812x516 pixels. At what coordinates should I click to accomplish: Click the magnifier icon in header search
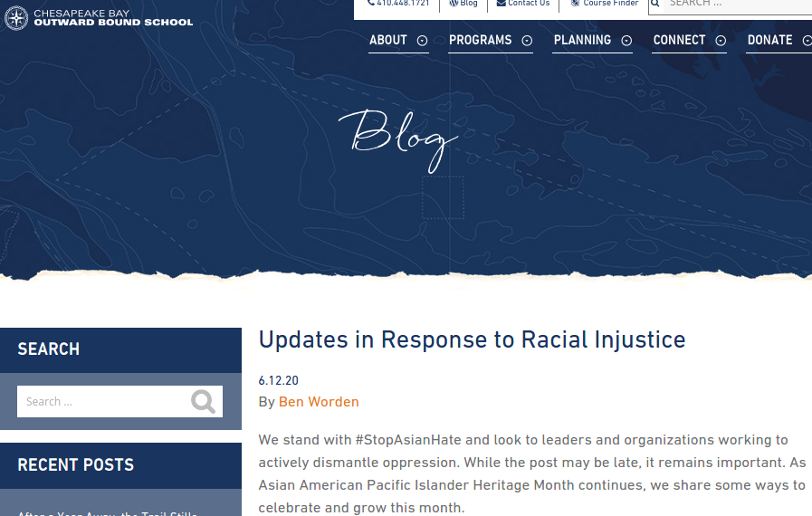click(655, 4)
